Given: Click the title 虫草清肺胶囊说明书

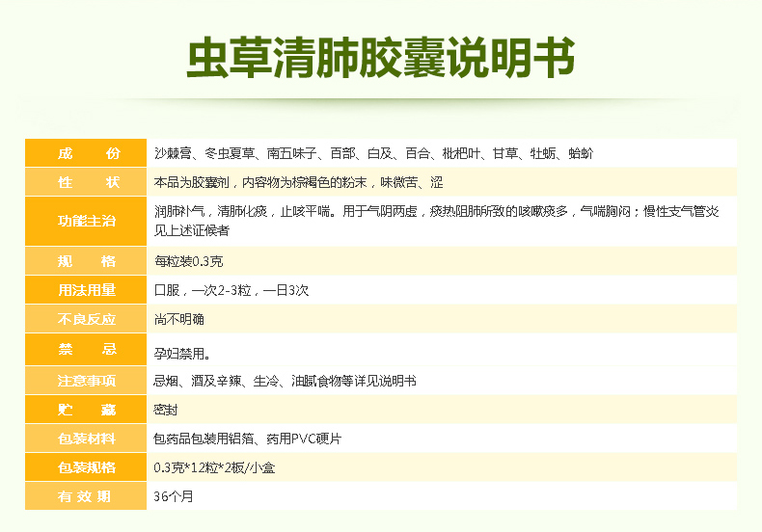Looking at the screenshot, I should click(381, 57).
